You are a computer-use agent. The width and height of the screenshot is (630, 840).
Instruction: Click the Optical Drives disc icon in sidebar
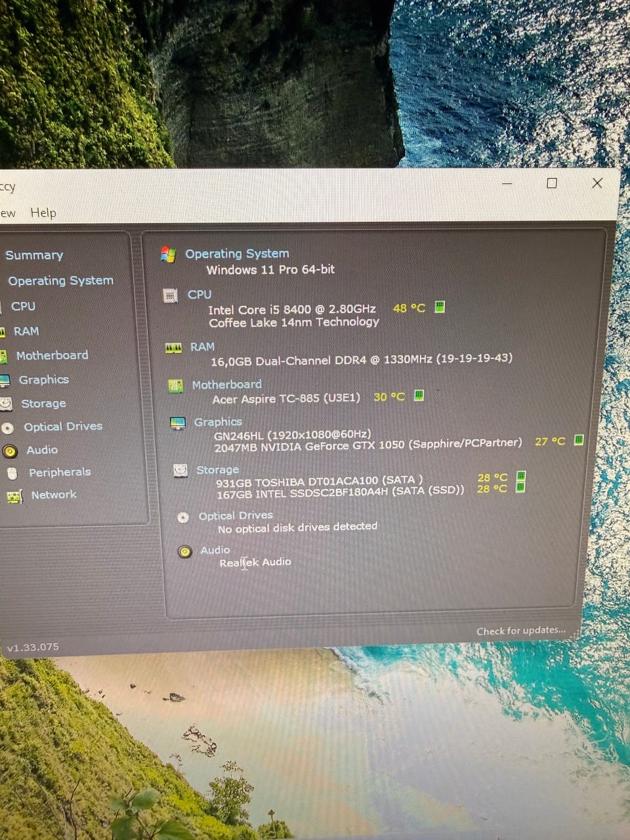[8, 428]
